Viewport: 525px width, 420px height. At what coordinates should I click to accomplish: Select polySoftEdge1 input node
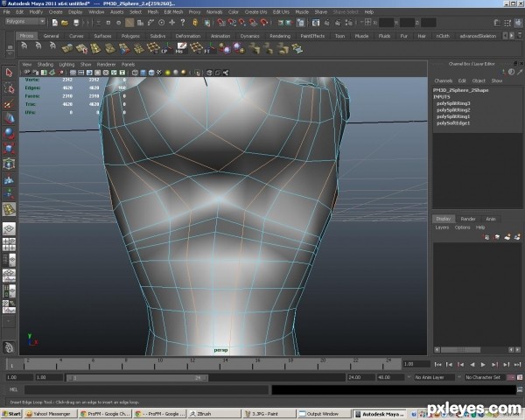pos(453,123)
